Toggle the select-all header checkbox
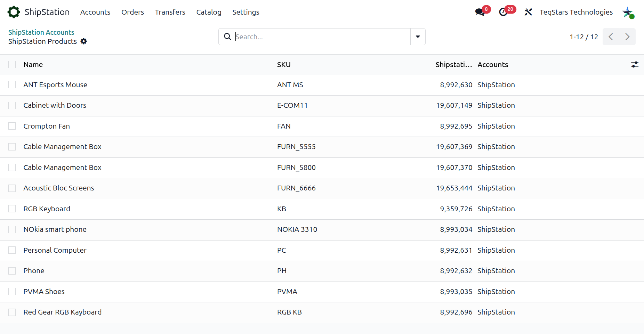 pos(12,65)
